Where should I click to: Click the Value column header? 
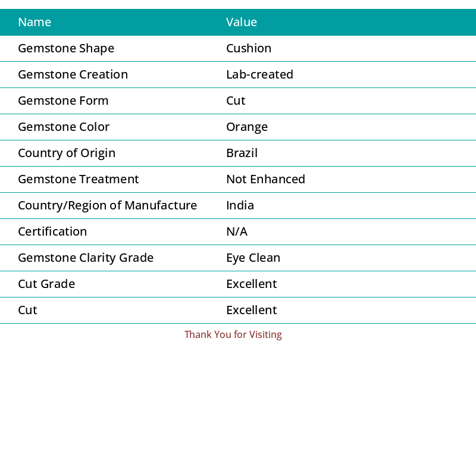coord(242,22)
